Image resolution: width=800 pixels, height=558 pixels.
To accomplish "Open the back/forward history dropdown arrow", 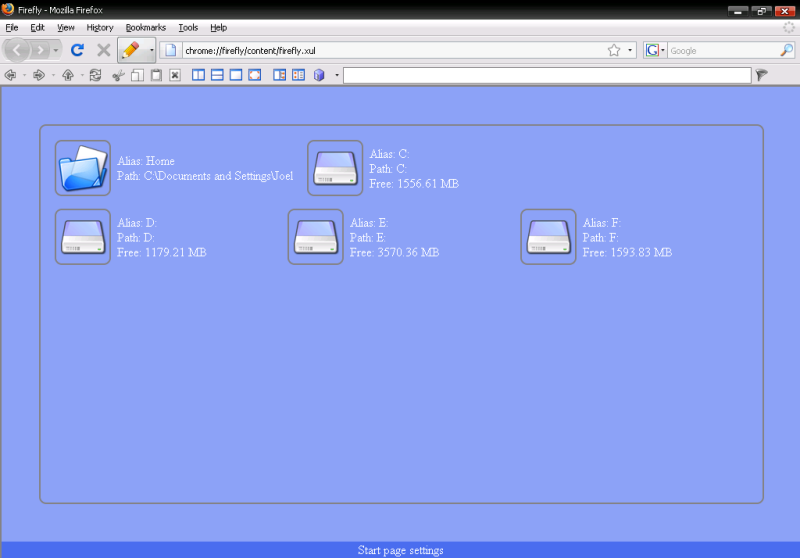I will [56, 50].
